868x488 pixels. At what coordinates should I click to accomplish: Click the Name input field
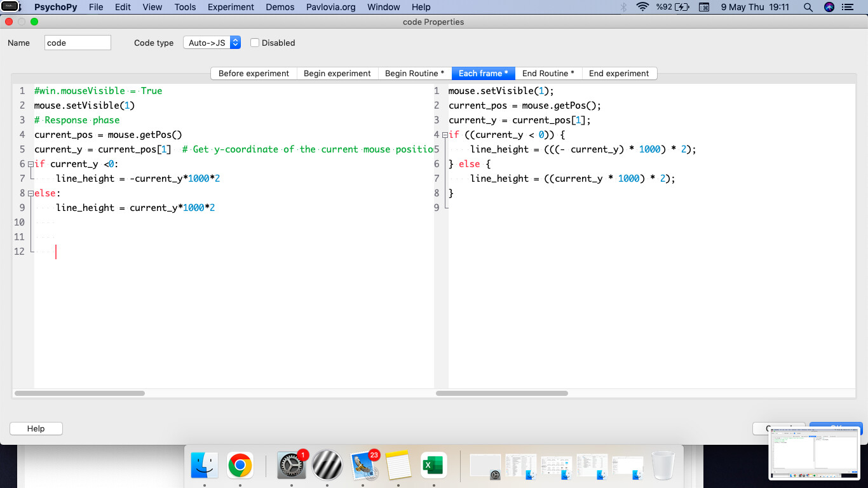tap(78, 43)
